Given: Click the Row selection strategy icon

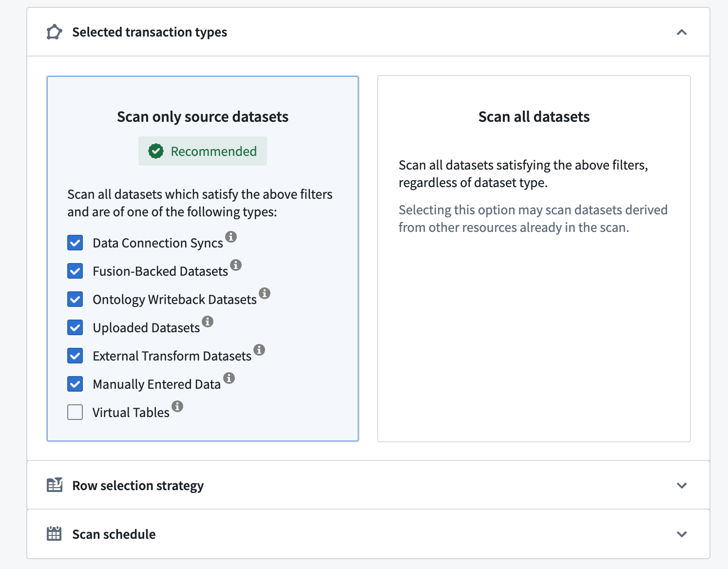Looking at the screenshot, I should (x=54, y=485).
